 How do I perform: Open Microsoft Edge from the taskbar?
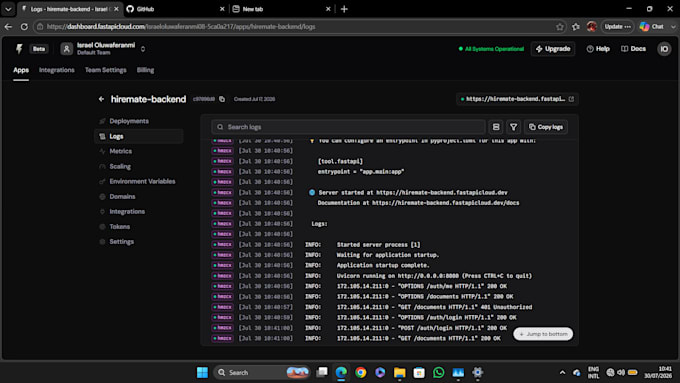341,372
